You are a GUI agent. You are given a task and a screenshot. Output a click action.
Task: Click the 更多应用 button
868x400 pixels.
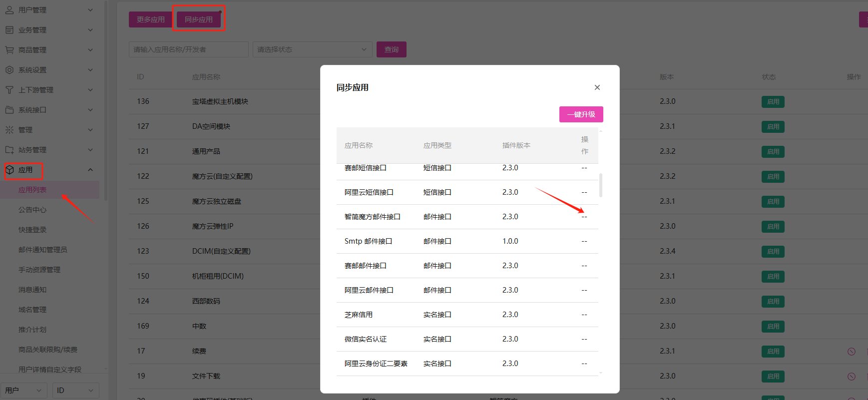(x=151, y=19)
